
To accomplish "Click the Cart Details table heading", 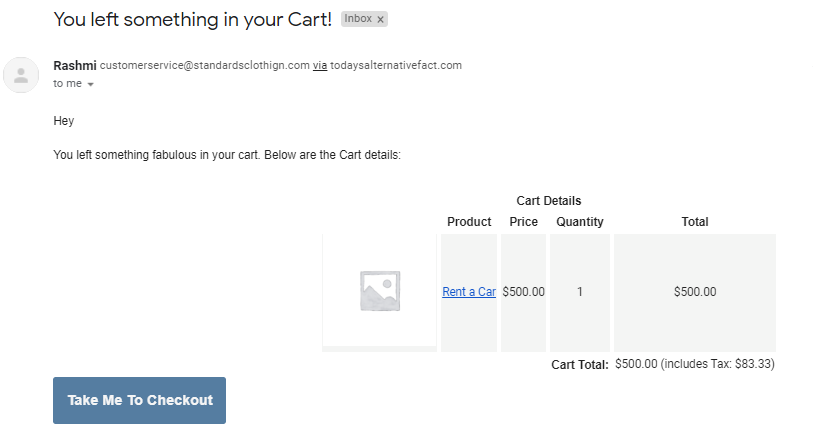I will click(x=549, y=201).
